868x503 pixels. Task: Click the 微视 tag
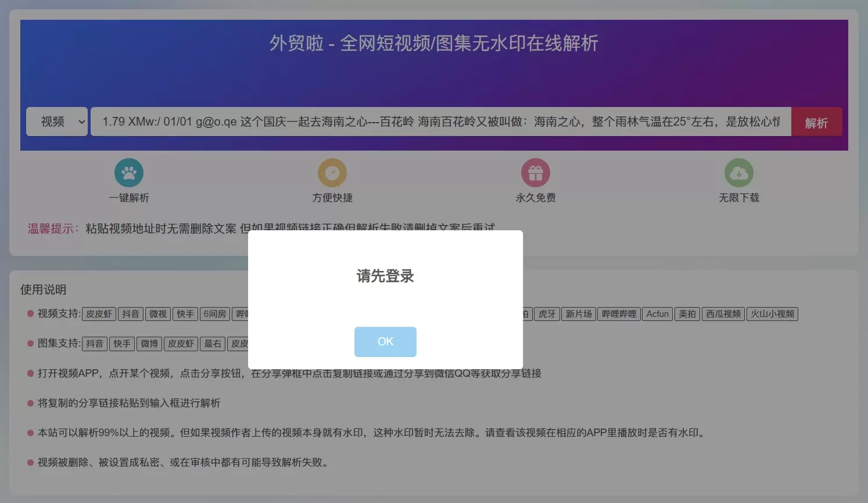click(x=158, y=314)
